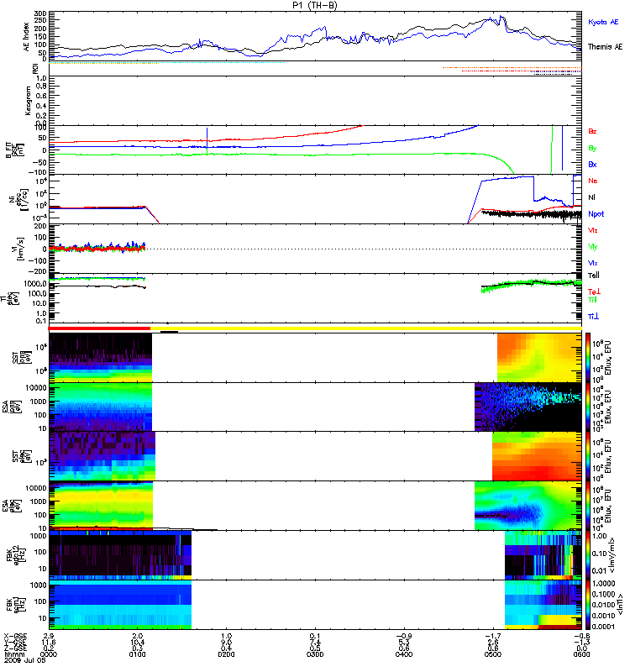Click the "1000.0" tick on temperature axis
Image resolution: width=630 pixels, height=672 pixels.
[x=35, y=284]
